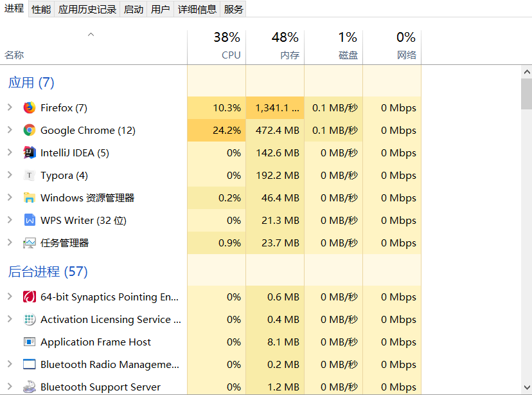
Task: Expand the Activation Licensing Service row
Action: [x=10, y=319]
